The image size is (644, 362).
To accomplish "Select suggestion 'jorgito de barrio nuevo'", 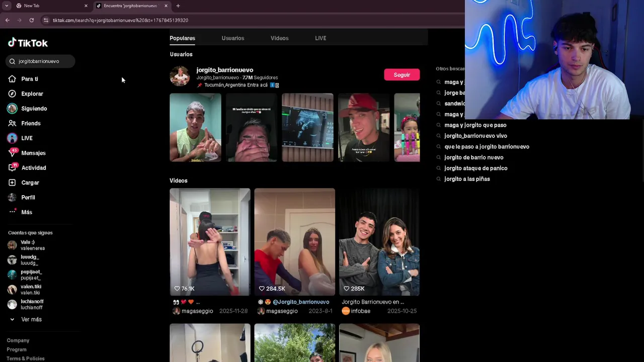I will click(x=473, y=157).
